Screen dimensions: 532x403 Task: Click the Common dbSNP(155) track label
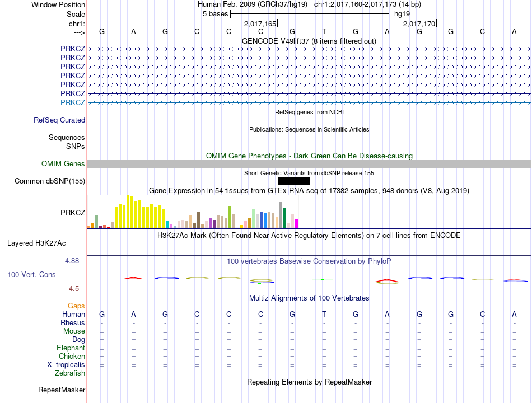pyautogui.click(x=50, y=181)
